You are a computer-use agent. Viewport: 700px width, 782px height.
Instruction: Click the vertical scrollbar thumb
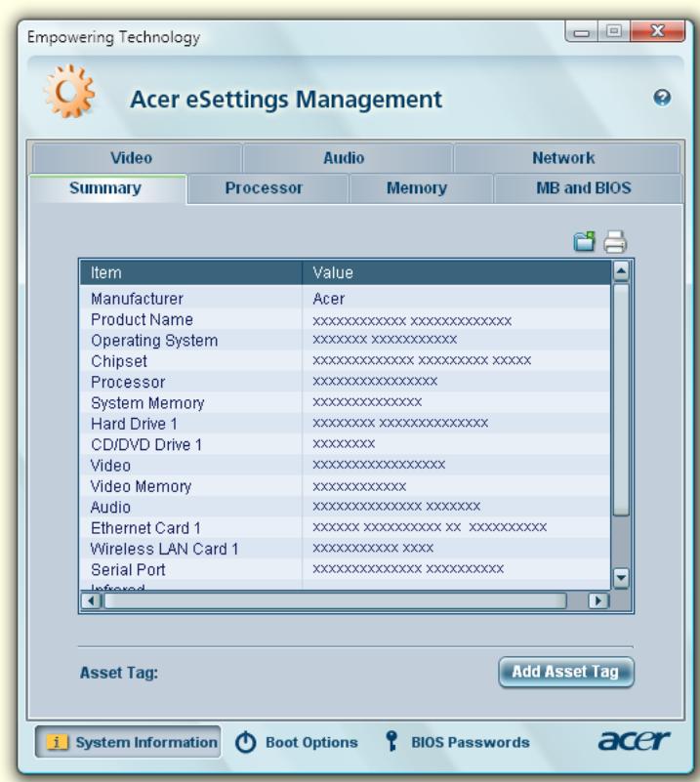[x=621, y=399]
